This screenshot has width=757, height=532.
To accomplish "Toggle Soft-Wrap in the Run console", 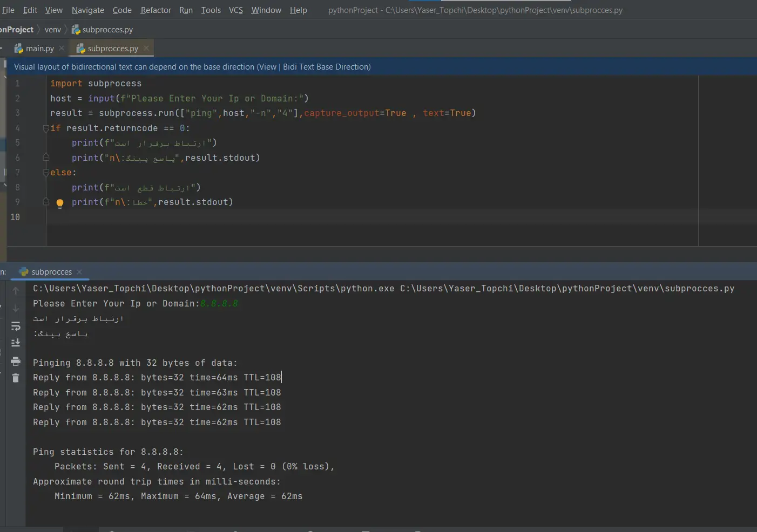I will [16, 326].
